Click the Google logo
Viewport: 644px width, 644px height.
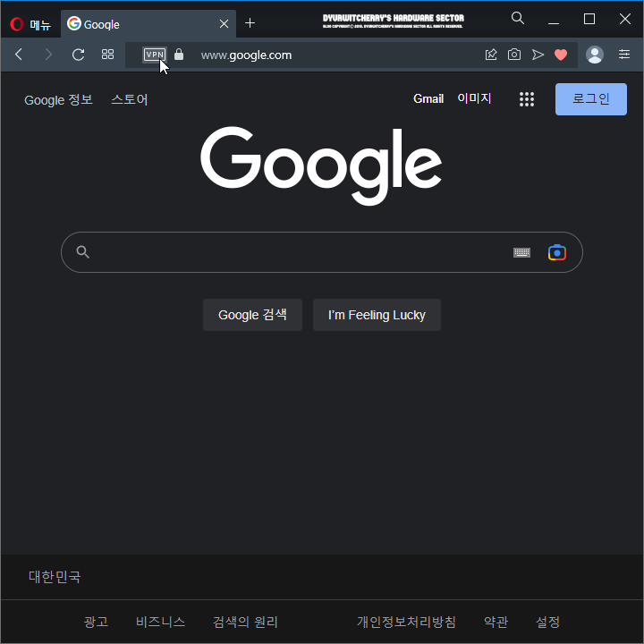(321, 166)
